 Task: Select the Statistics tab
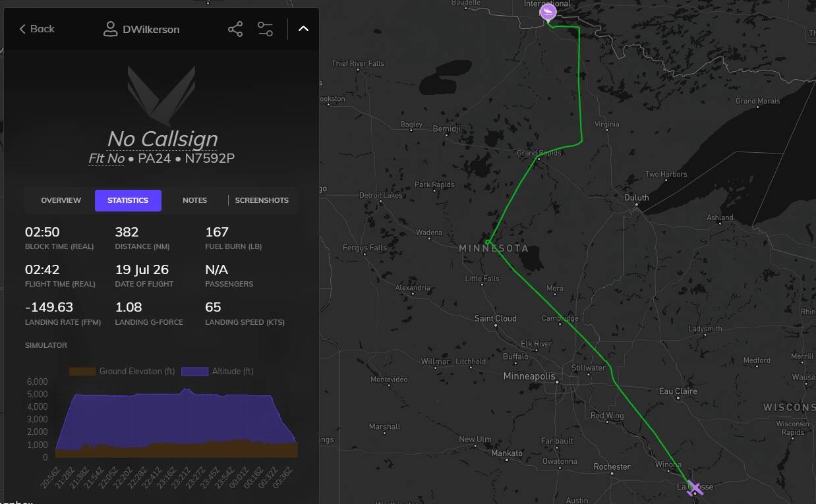point(128,200)
